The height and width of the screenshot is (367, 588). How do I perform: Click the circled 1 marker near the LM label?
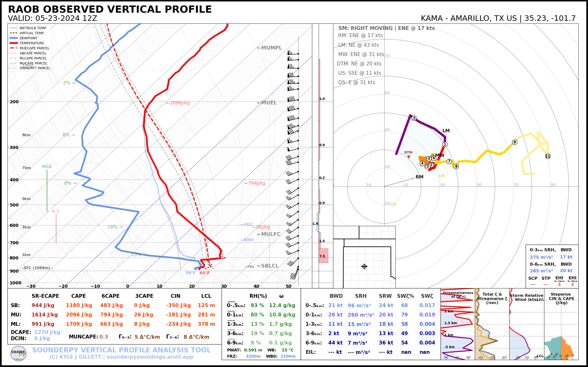point(445,144)
